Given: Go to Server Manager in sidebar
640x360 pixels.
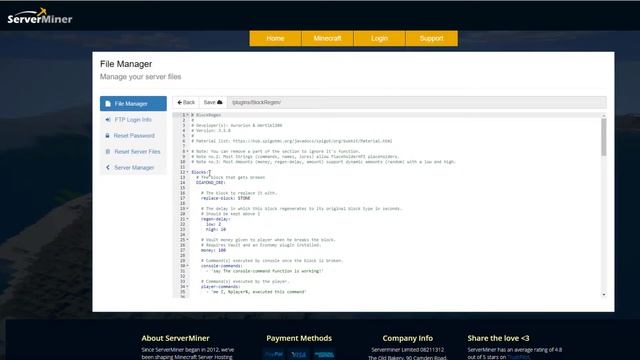Looking at the screenshot, I should [x=133, y=167].
